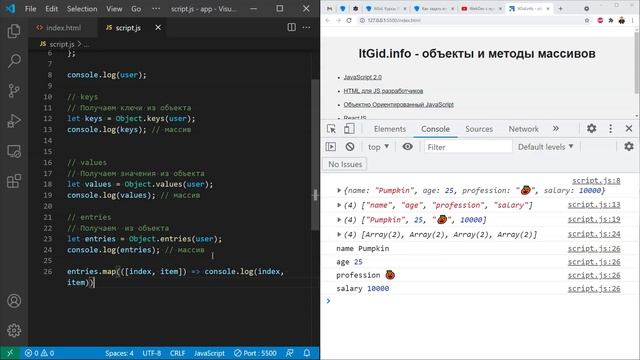The image size is (640, 360).
Task: Show errors and warnings count panel
Action: (39, 353)
